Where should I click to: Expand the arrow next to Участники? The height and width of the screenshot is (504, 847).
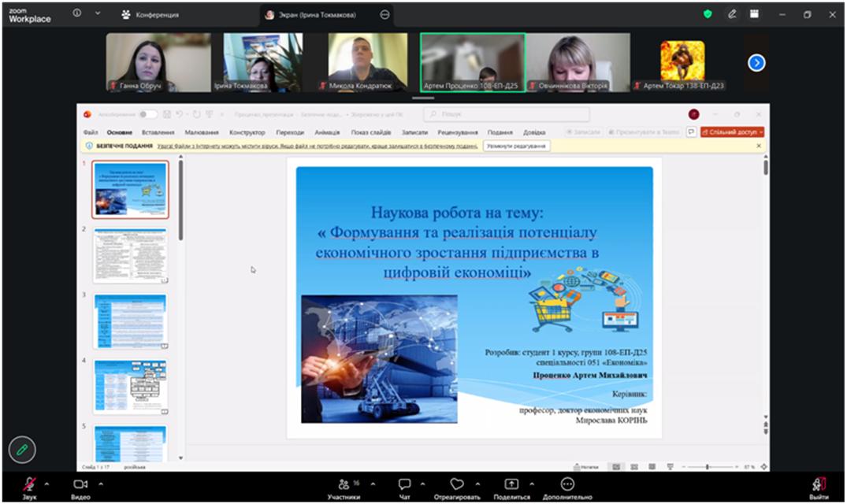373,484
